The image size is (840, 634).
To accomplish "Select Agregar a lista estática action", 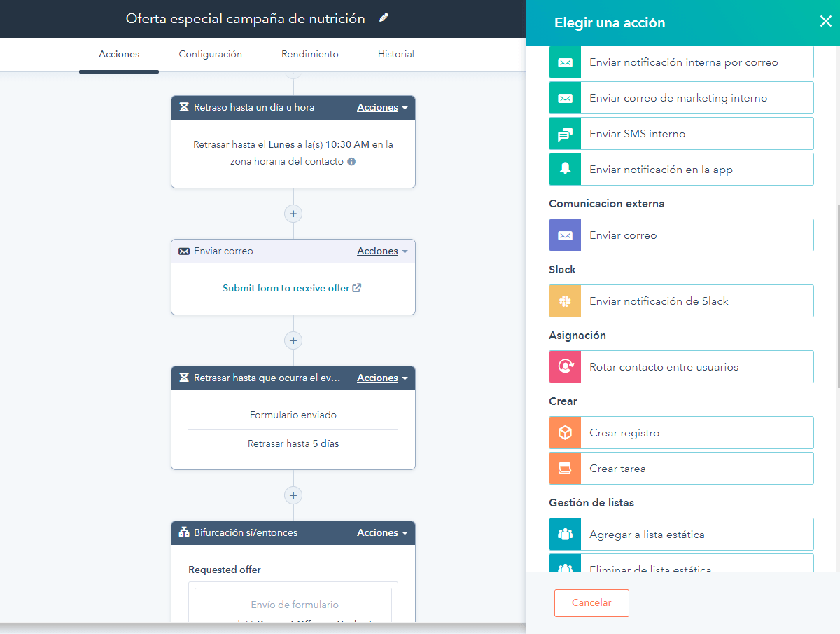I will point(681,535).
